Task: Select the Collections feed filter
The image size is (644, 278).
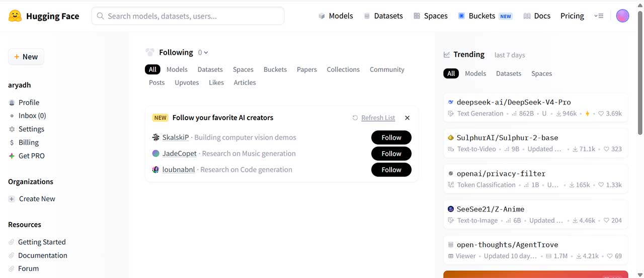Action: pos(343,69)
